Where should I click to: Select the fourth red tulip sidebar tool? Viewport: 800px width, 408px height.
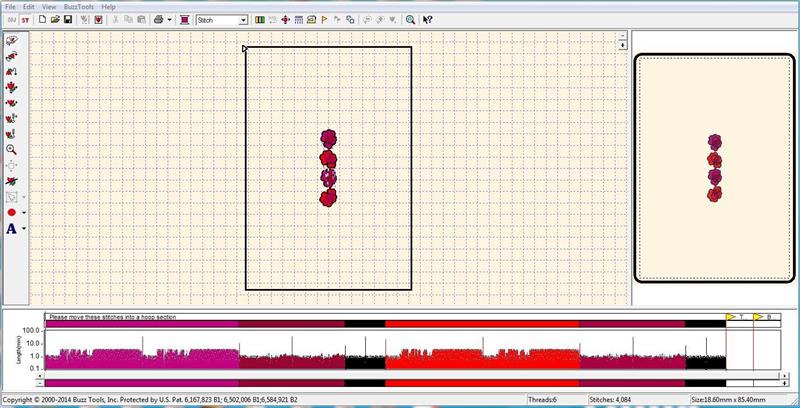[11, 88]
